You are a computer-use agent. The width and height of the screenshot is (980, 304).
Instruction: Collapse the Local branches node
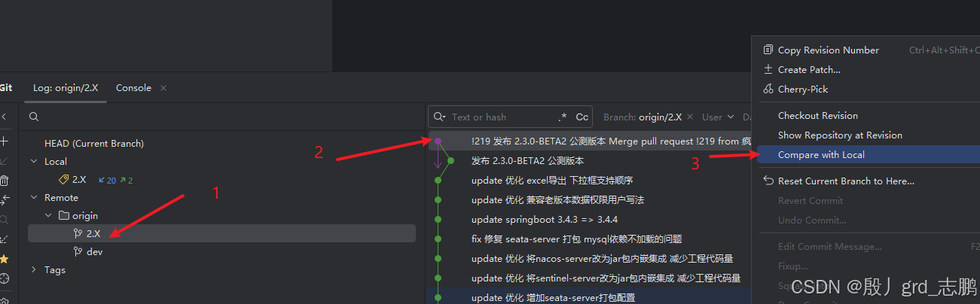[33, 161]
